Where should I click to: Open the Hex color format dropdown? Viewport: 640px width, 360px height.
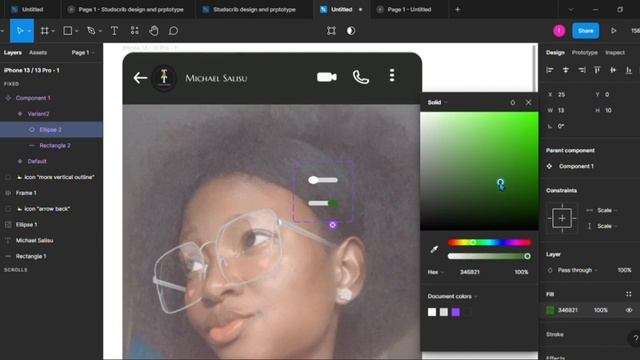[x=436, y=272]
